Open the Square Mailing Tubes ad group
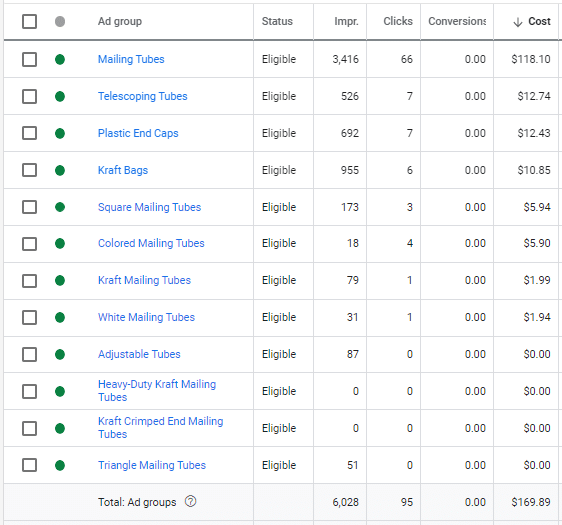Image resolution: width=562 pixels, height=525 pixels. coord(149,207)
